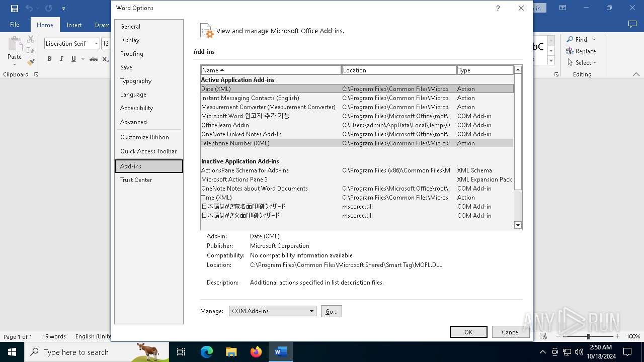Screen dimensions: 644x362
Task: Toggle Underline formatting
Action: (x=73, y=59)
